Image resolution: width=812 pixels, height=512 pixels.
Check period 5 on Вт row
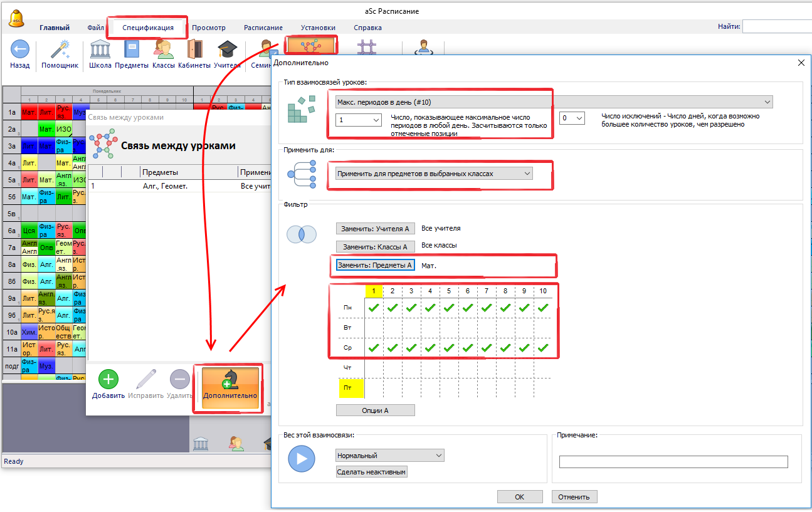coord(449,328)
